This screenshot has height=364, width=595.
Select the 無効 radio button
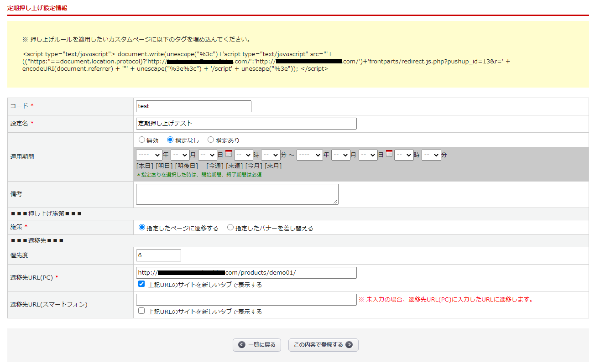[x=141, y=140]
